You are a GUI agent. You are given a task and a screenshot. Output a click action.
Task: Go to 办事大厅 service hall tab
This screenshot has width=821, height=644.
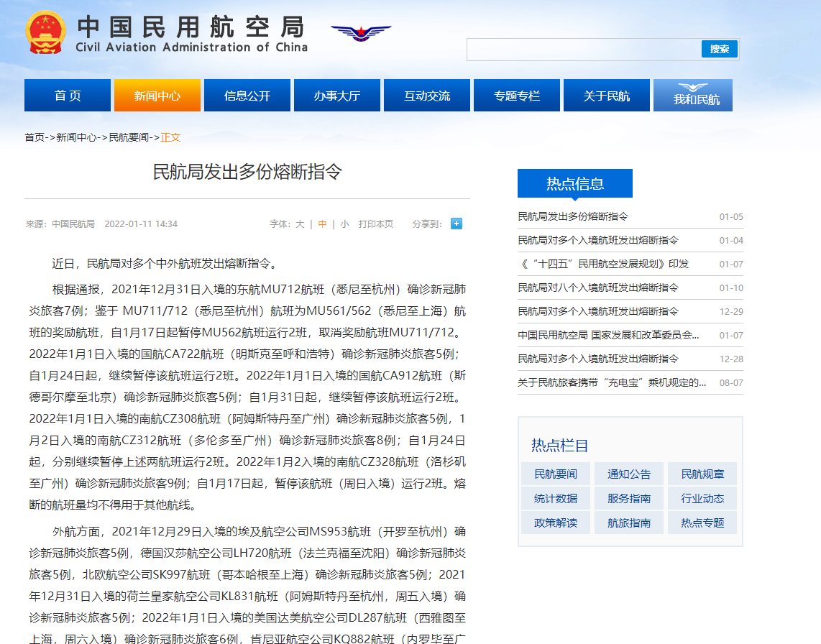point(337,96)
